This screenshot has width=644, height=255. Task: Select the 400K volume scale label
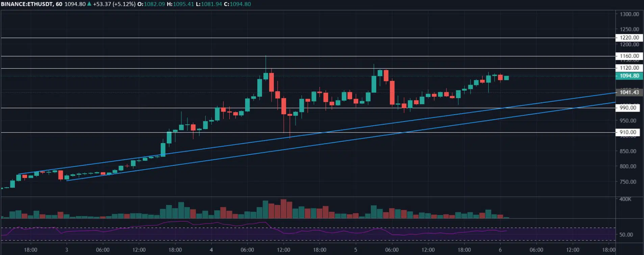point(625,199)
